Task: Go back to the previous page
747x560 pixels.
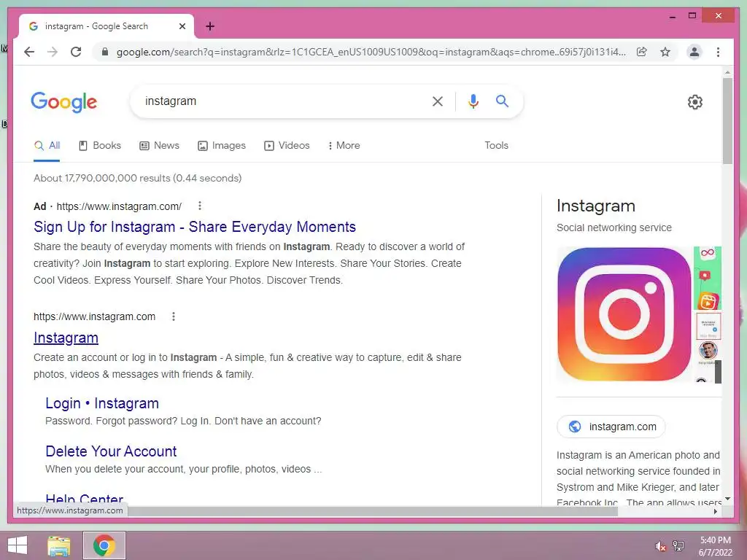Action: (29, 52)
